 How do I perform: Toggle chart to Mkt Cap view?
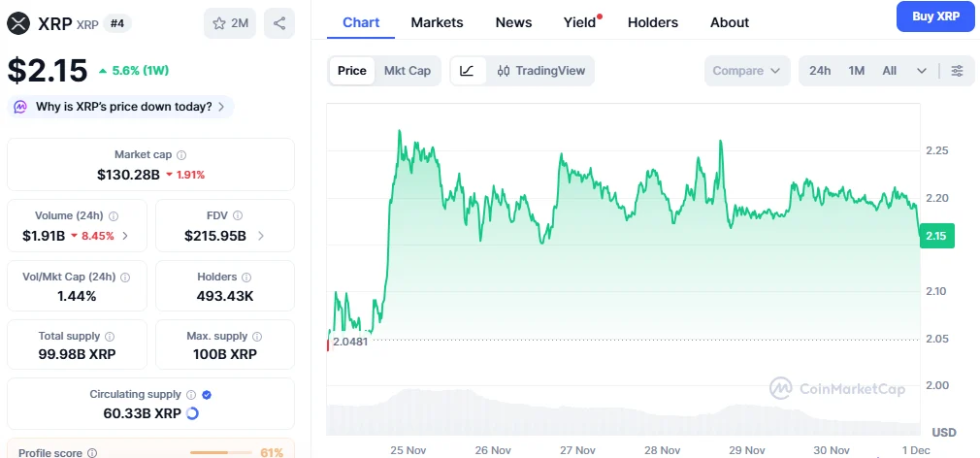[408, 71]
